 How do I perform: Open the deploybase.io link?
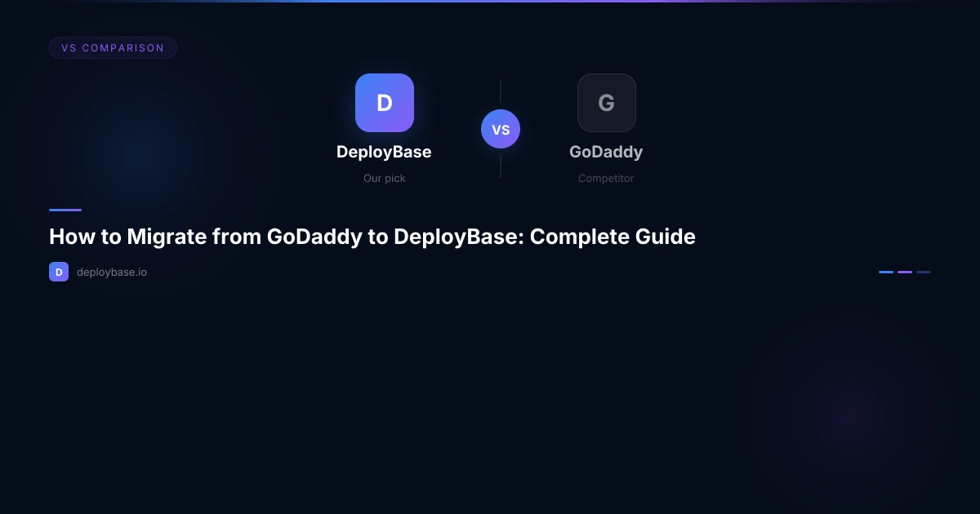click(112, 272)
